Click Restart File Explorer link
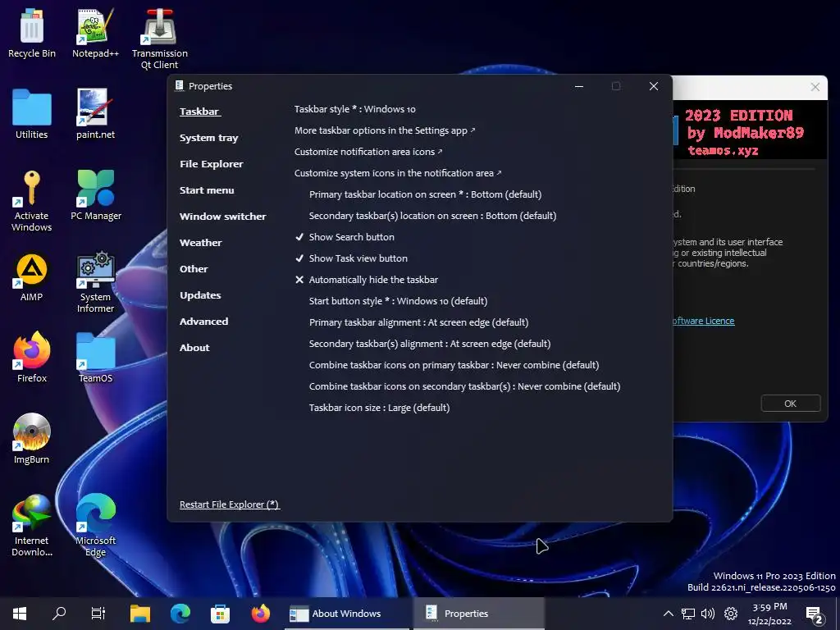This screenshot has width=840, height=630. [x=230, y=504]
